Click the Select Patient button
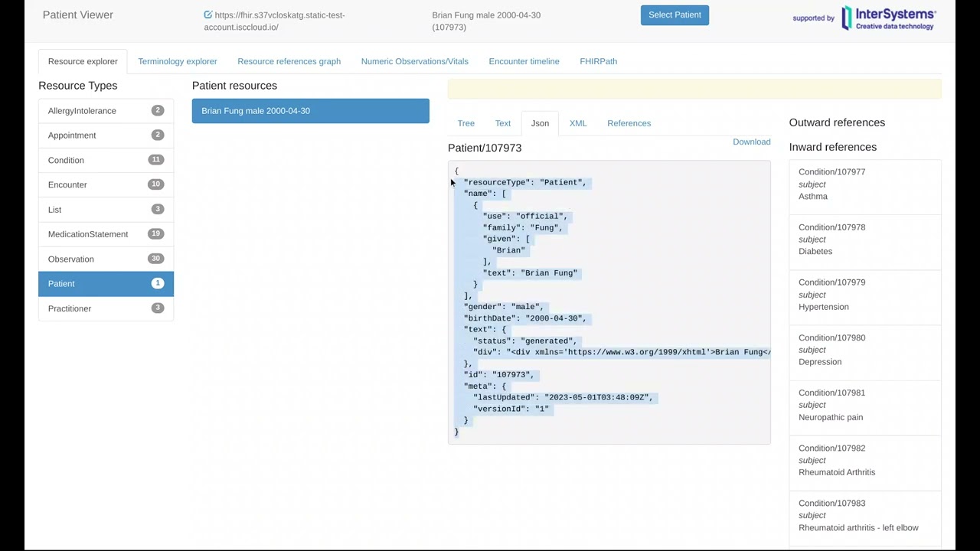The width and height of the screenshot is (980, 551). point(675,15)
